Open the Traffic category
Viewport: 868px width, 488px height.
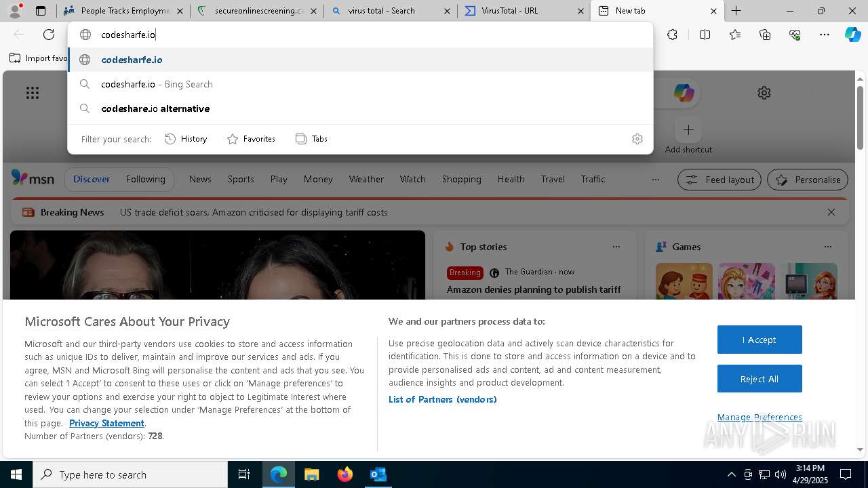click(x=593, y=180)
